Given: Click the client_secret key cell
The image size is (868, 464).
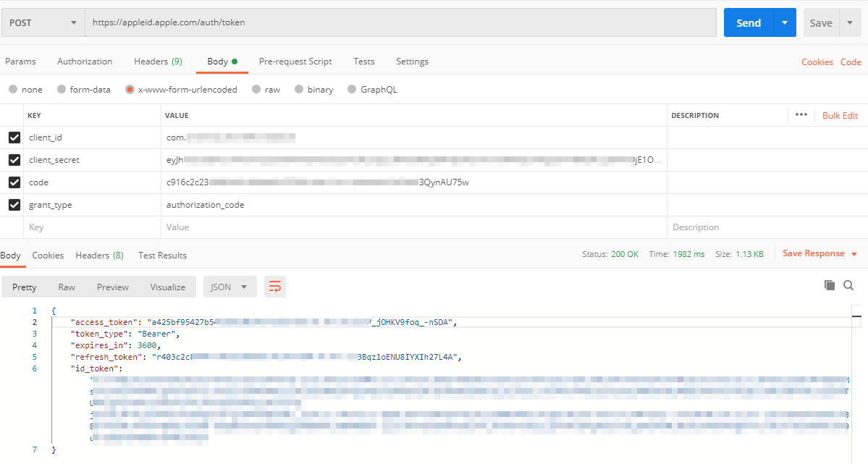Looking at the screenshot, I should 93,160.
